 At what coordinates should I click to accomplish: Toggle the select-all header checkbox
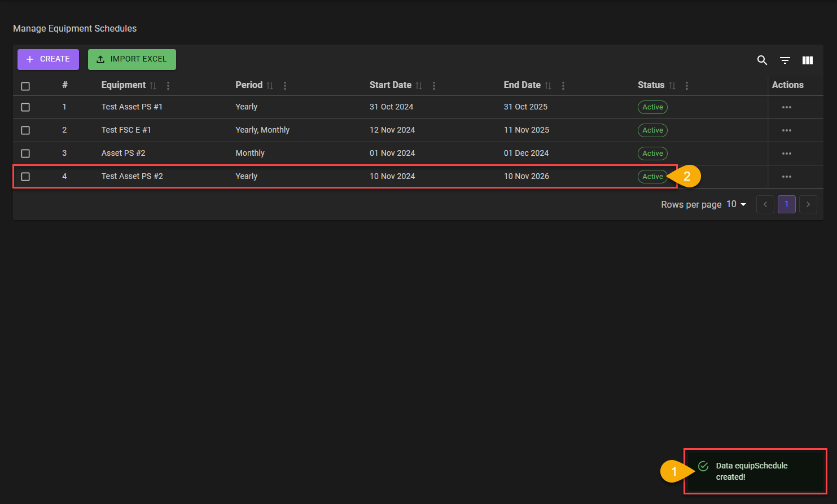click(x=25, y=86)
